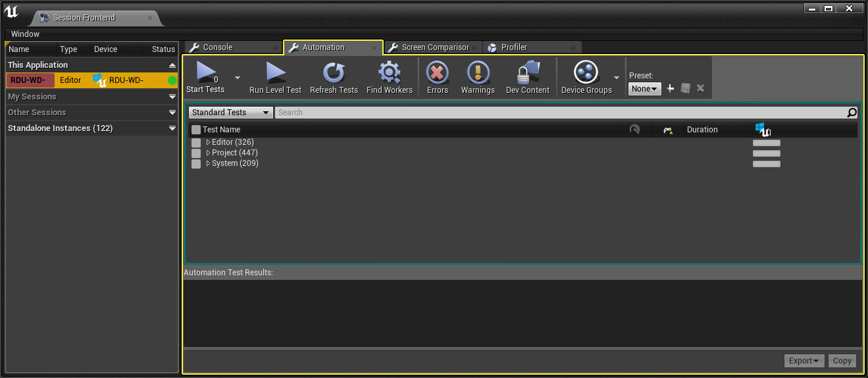Image resolution: width=868 pixels, height=378 pixels.
Task: Switch to the Profiler tab
Action: [x=532, y=47]
